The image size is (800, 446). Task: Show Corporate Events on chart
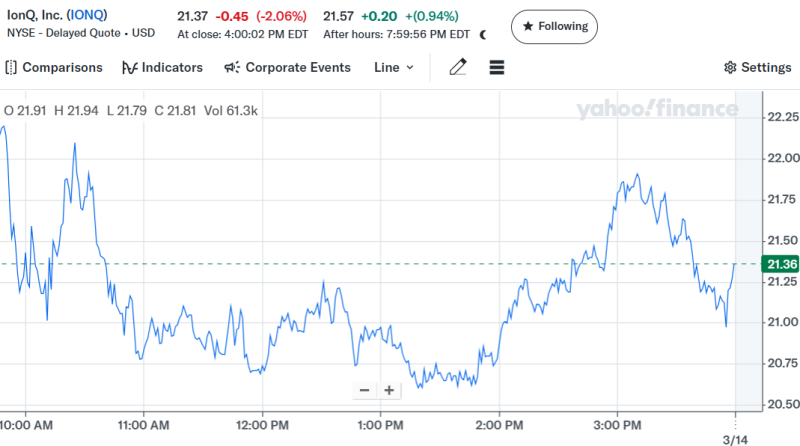coord(287,67)
